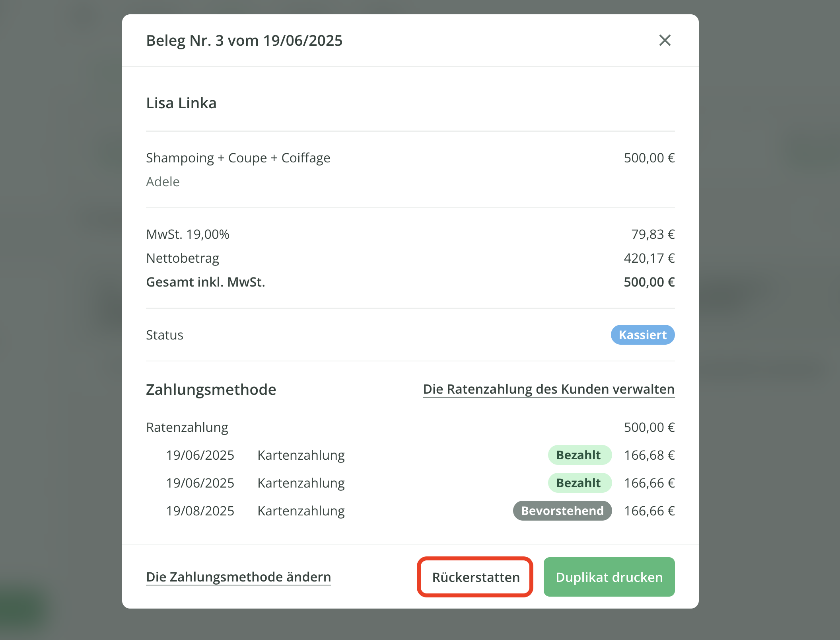This screenshot has width=840, height=640.
Task: Select customer name Lisa Linka
Action: [181, 103]
